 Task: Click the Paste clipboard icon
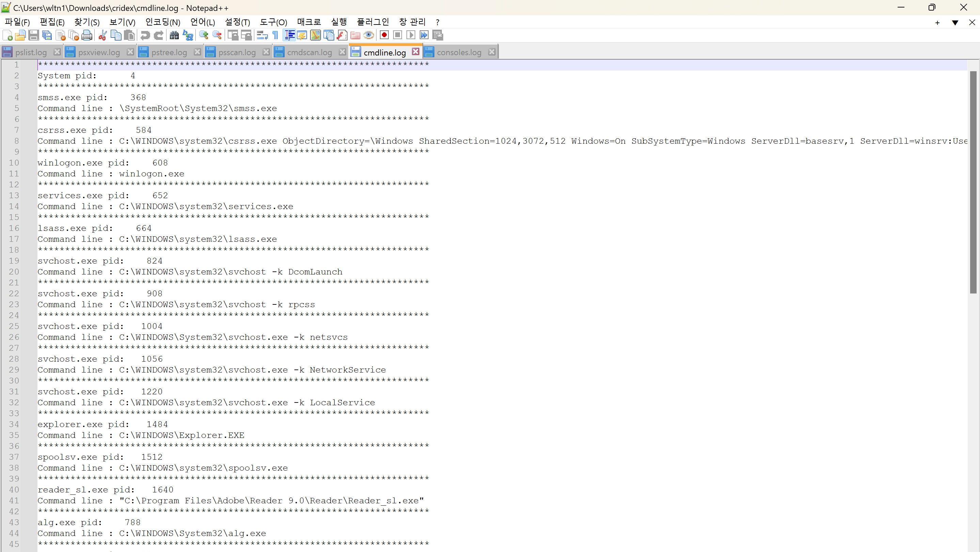point(129,35)
